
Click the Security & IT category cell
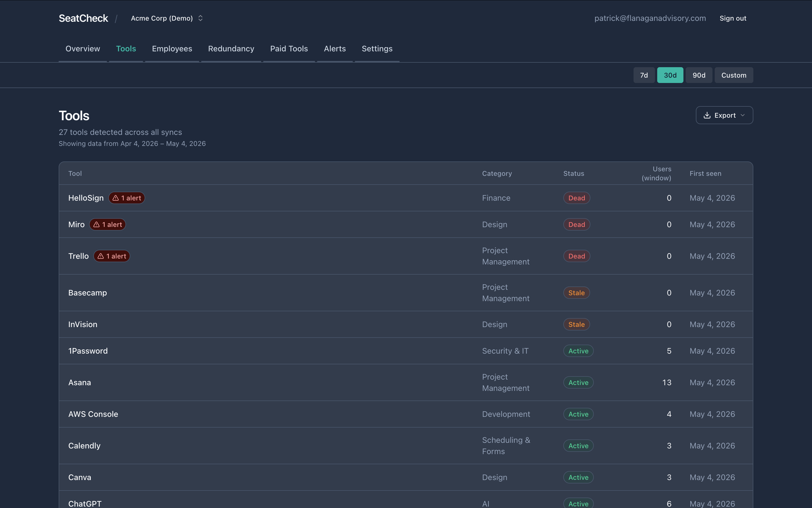(505, 351)
